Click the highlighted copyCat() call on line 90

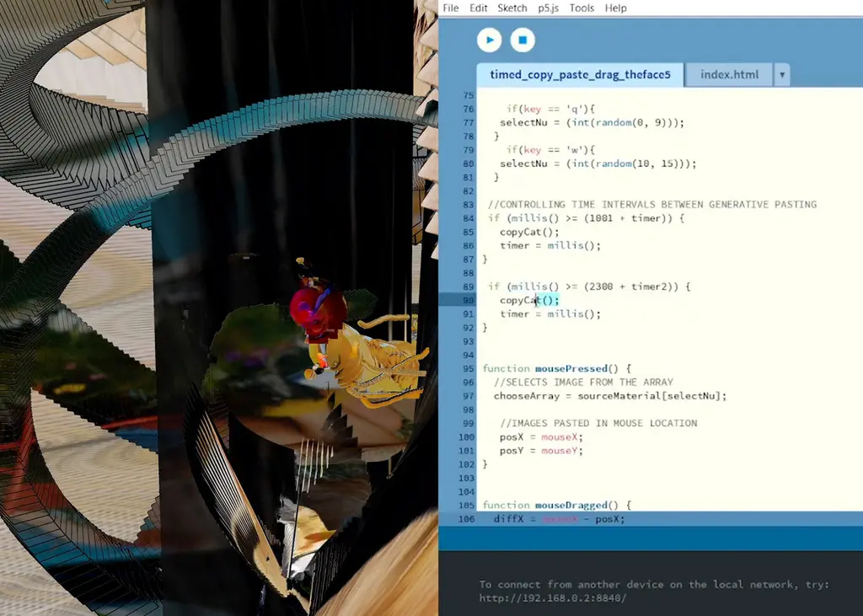pos(529,300)
